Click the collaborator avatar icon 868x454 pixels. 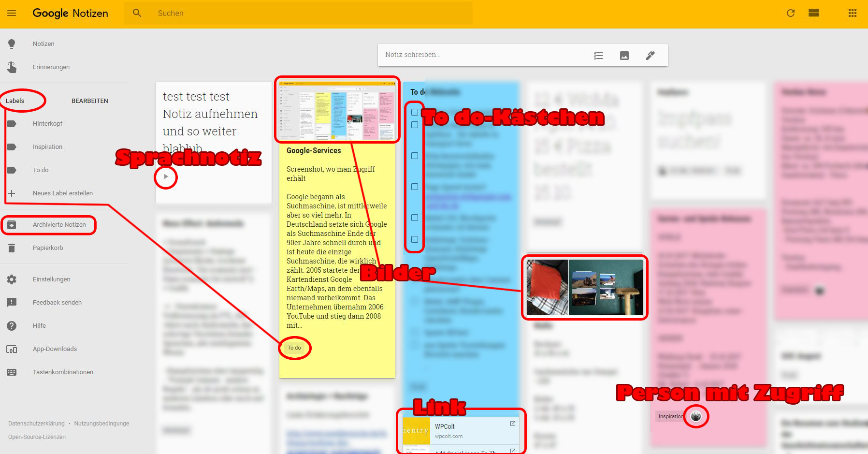pos(696,416)
